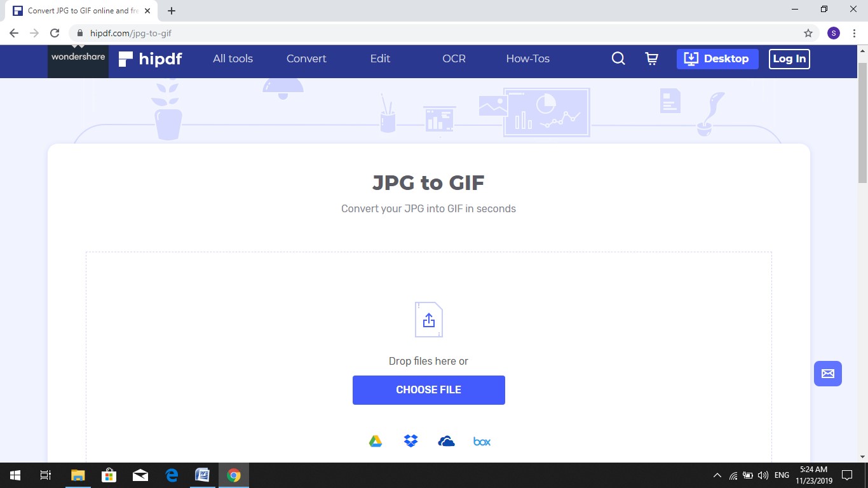Click the file upload icon in drop zone
Viewport: 868px width, 488px height.
click(428, 319)
